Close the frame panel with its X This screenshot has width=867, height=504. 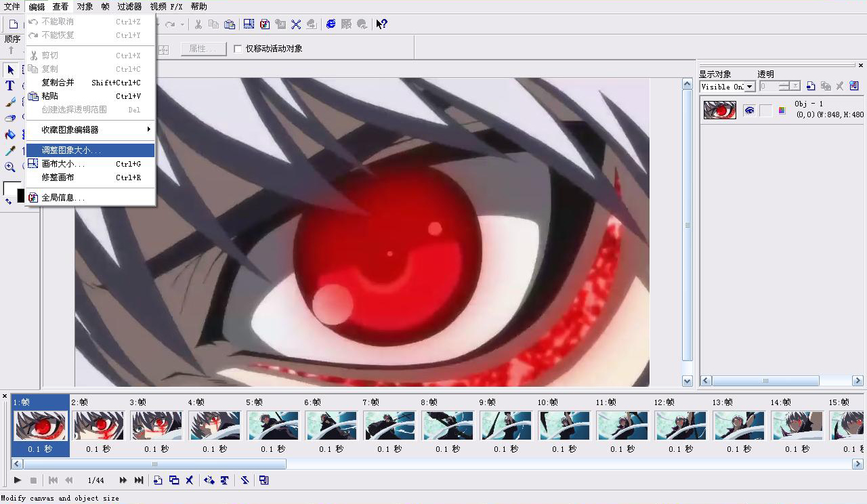click(x=5, y=396)
